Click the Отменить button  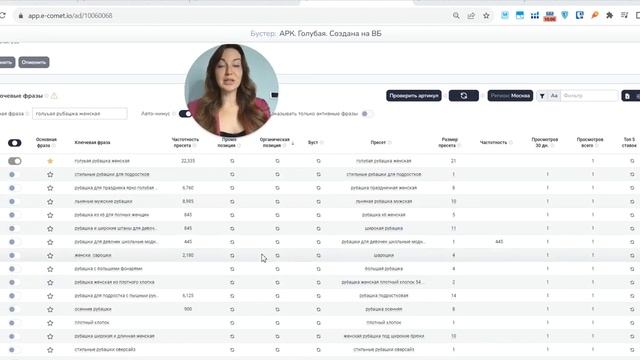coord(34,62)
